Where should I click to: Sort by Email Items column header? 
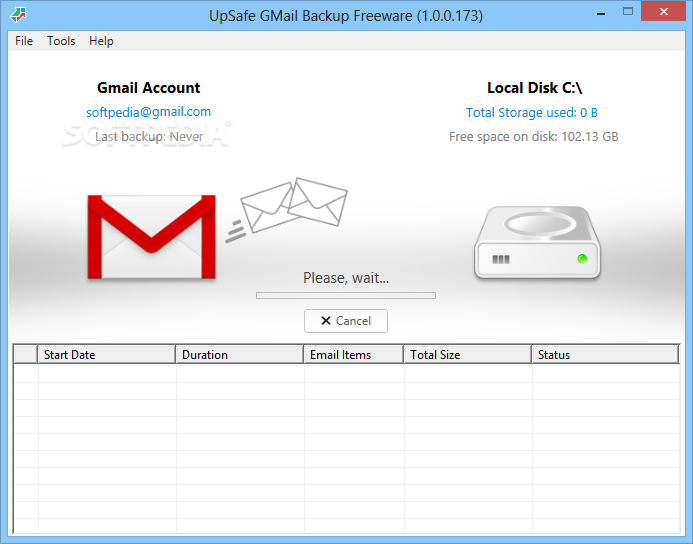[354, 354]
